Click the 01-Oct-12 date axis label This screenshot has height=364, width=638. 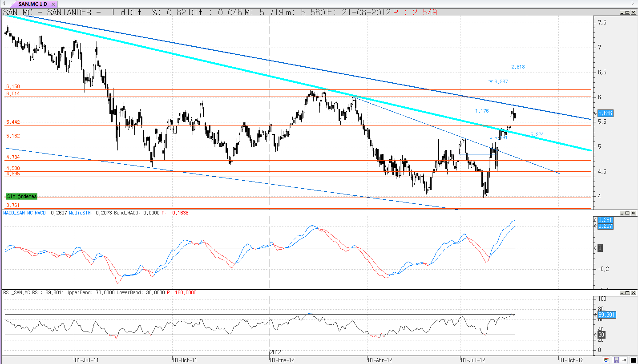tap(571, 360)
